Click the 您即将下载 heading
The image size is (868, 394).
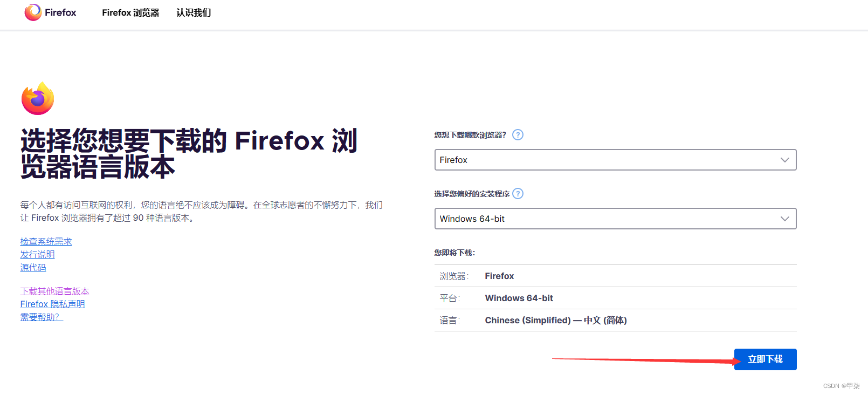pos(454,253)
